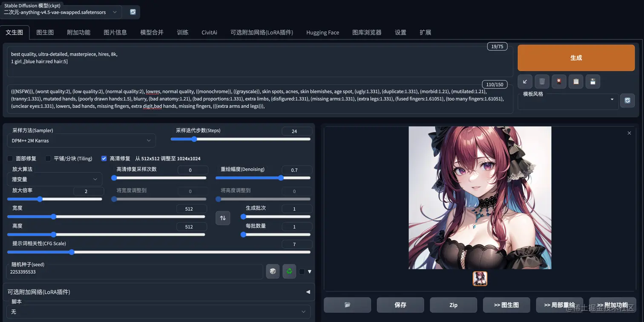Reuse the last seed with the recycle icon

click(x=289, y=271)
